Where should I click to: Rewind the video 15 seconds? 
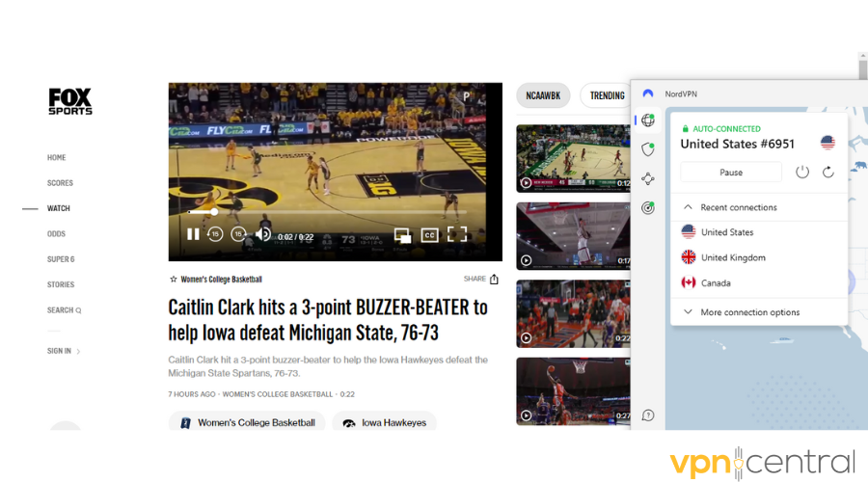point(215,234)
